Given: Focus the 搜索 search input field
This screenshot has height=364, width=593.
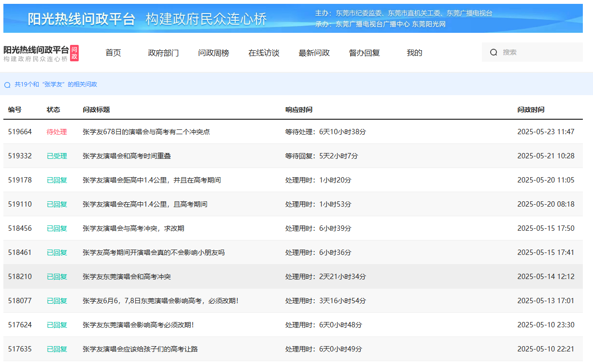Looking at the screenshot, I should (532, 52).
